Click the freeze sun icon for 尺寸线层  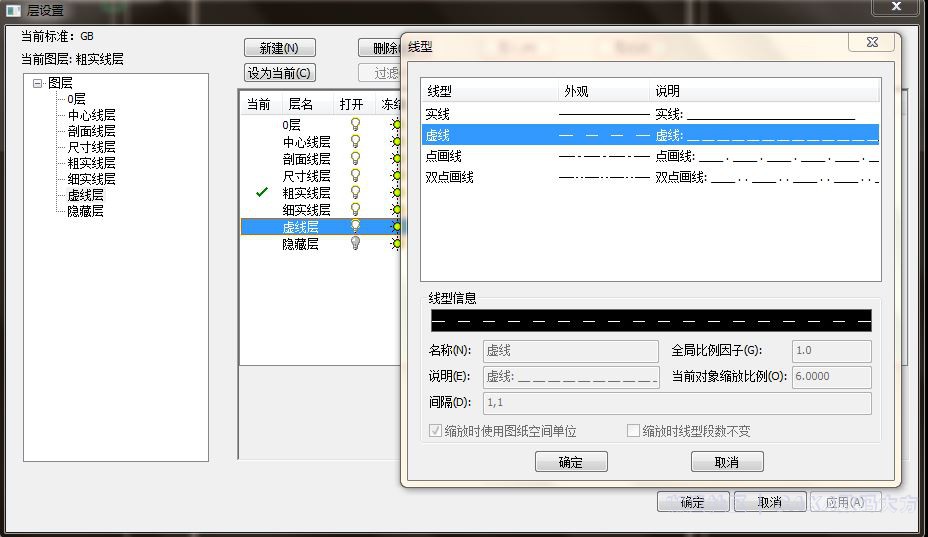(396, 176)
